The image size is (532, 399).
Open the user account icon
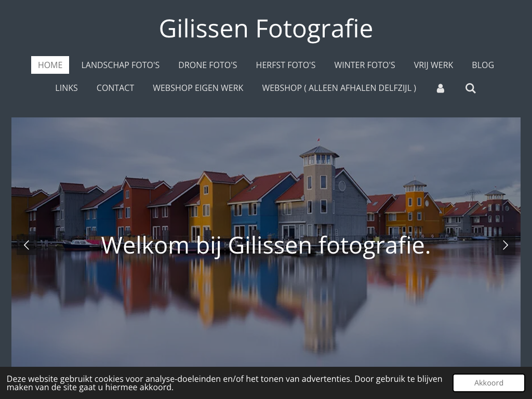click(x=440, y=88)
